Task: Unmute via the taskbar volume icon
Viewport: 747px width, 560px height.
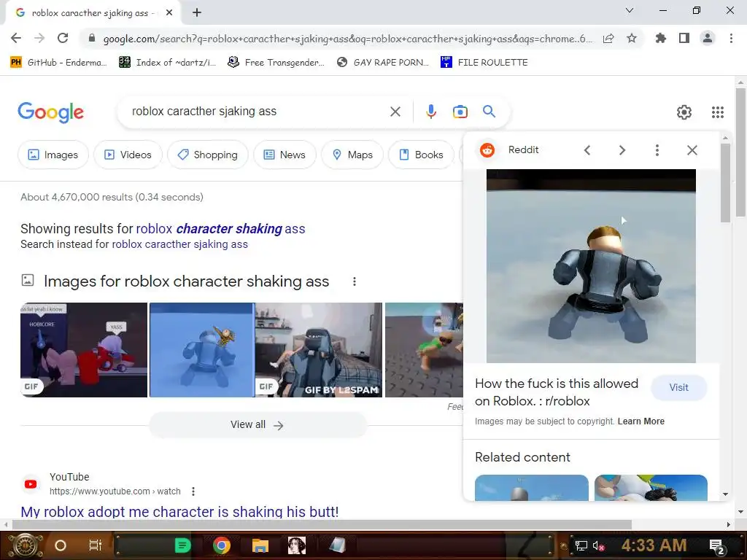Action: coord(598,545)
